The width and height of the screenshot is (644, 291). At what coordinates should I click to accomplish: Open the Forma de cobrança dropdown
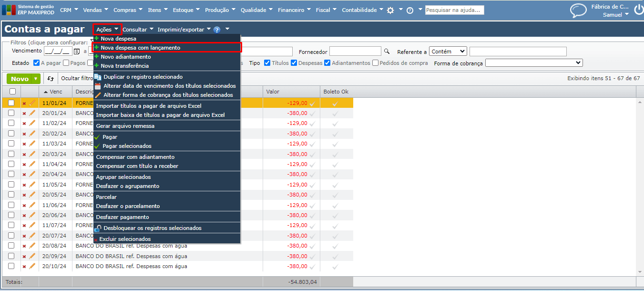(x=534, y=63)
